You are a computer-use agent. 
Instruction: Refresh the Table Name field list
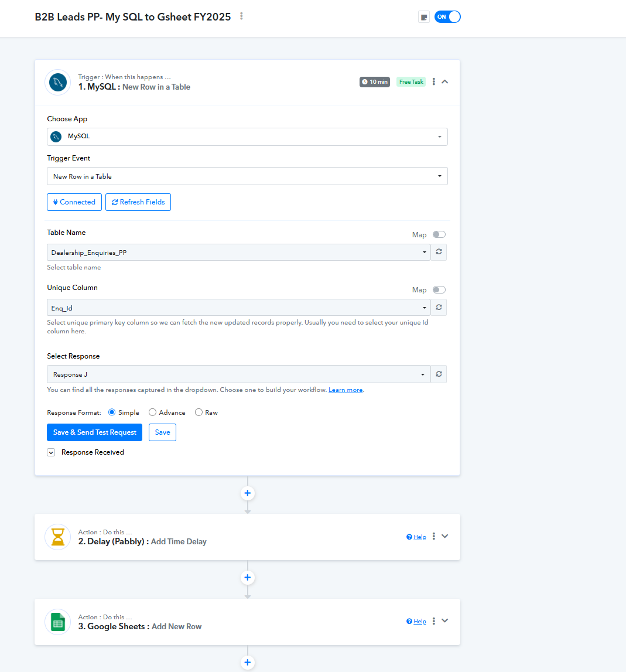tap(439, 252)
